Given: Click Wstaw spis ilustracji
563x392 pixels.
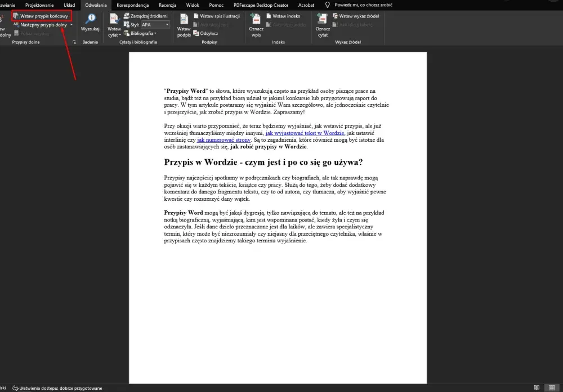Looking at the screenshot, I should (x=217, y=16).
